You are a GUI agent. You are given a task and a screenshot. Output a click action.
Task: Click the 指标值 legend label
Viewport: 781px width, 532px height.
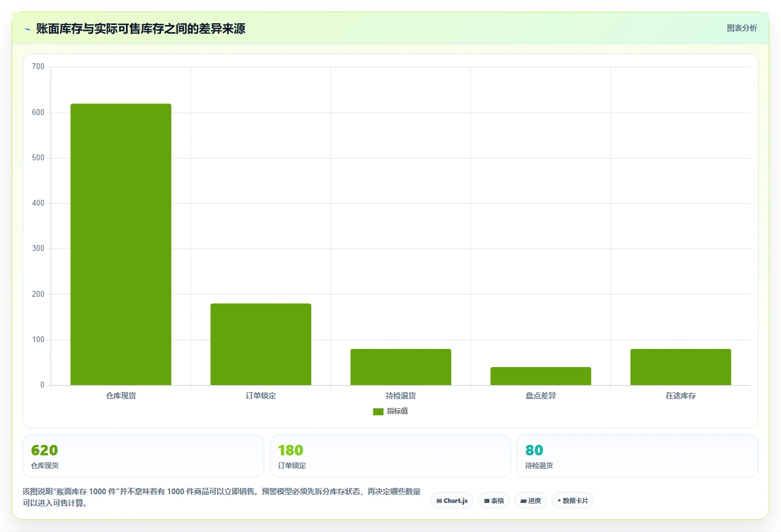(398, 411)
